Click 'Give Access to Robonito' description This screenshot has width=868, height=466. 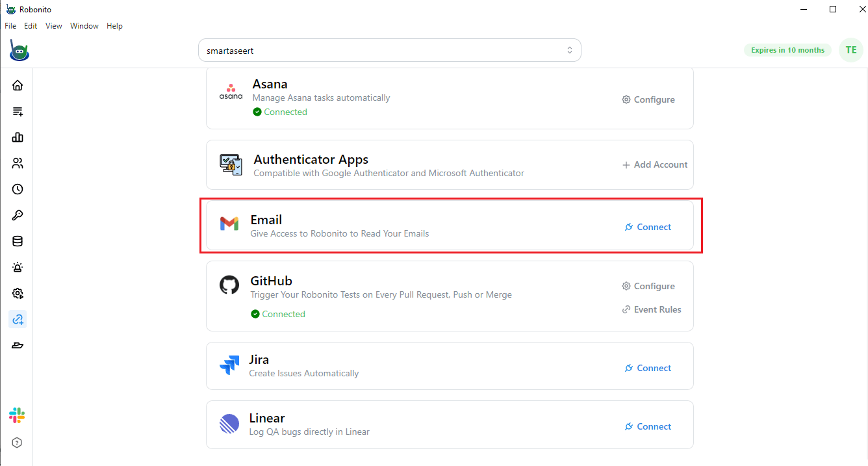pos(340,233)
